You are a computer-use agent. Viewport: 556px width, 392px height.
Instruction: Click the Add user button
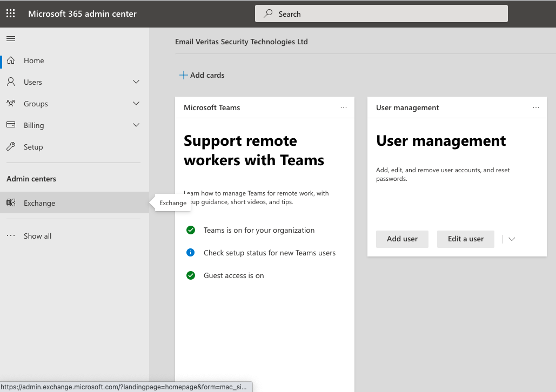point(402,239)
